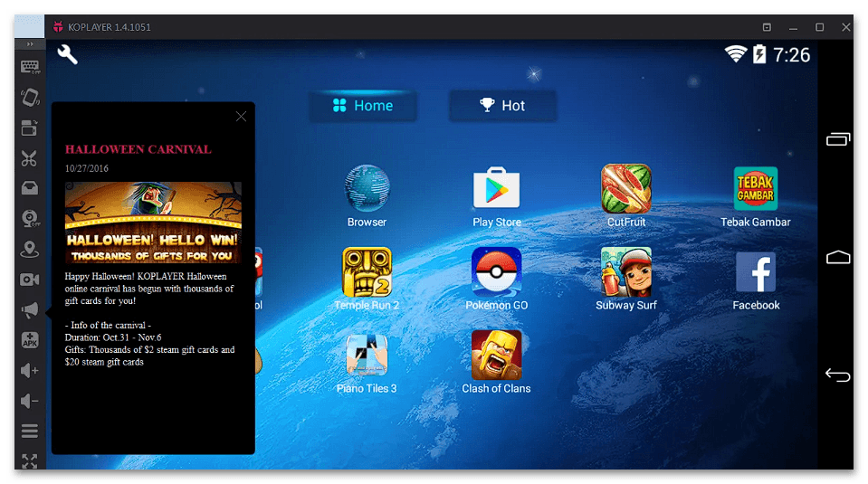Click the KOPLAYER logo in title bar
Screen dimensions: 868x484
coord(58,26)
